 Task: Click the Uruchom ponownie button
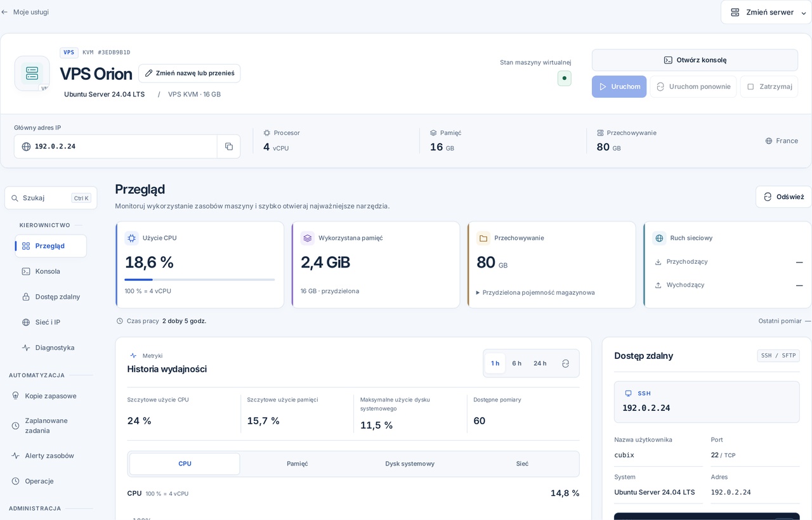click(693, 86)
